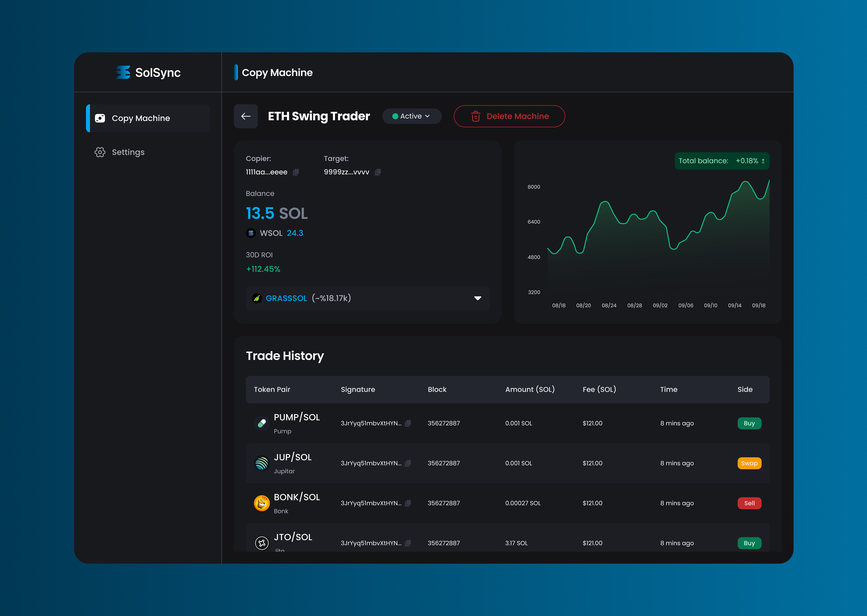Click the Swap badge for JUP/SOL
Viewport: 867px width, 616px height.
pos(749,463)
